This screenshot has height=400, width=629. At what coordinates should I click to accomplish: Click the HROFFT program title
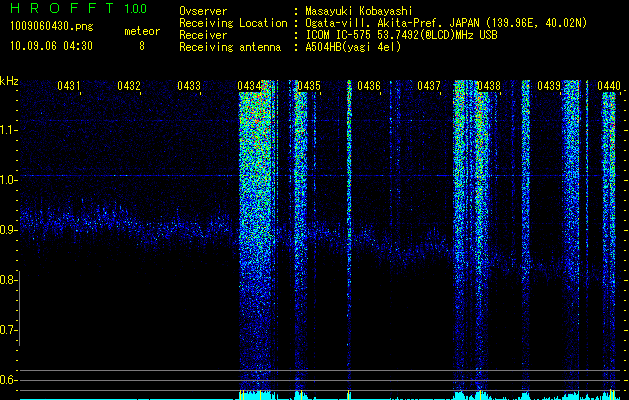62,8
